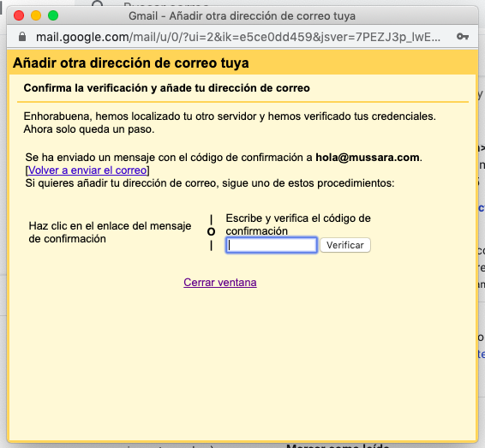
Task: Minimize the window with yellow button
Action: click(x=36, y=15)
